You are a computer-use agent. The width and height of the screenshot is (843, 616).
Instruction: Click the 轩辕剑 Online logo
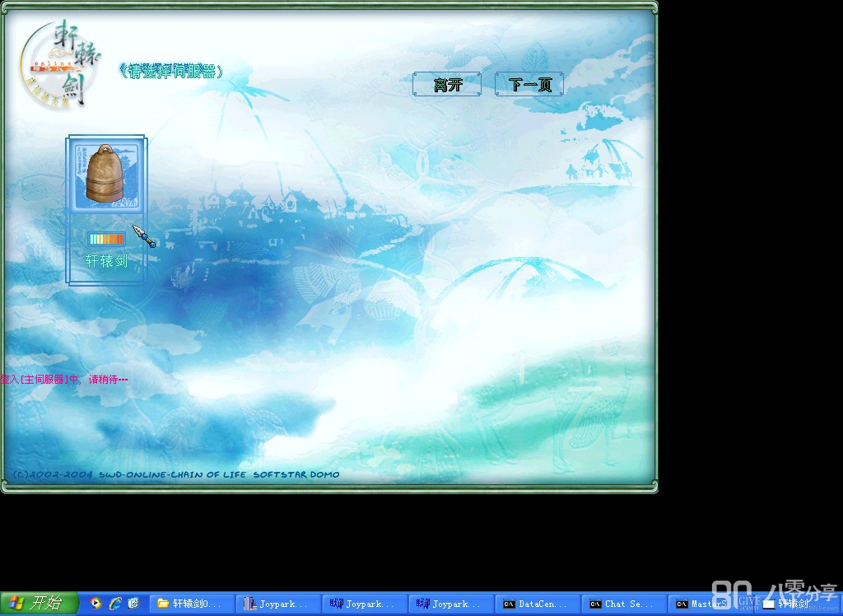61,63
